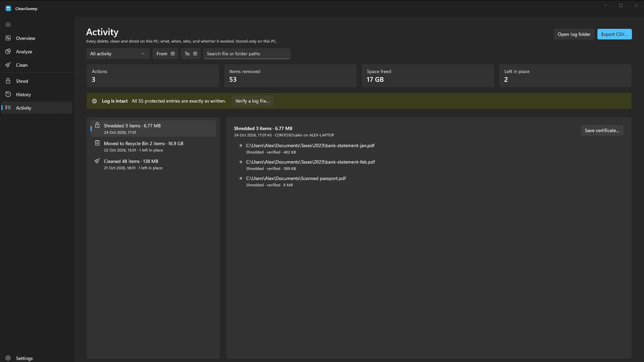
Task: Click the Settings gear icon
Action: [x=8, y=358]
